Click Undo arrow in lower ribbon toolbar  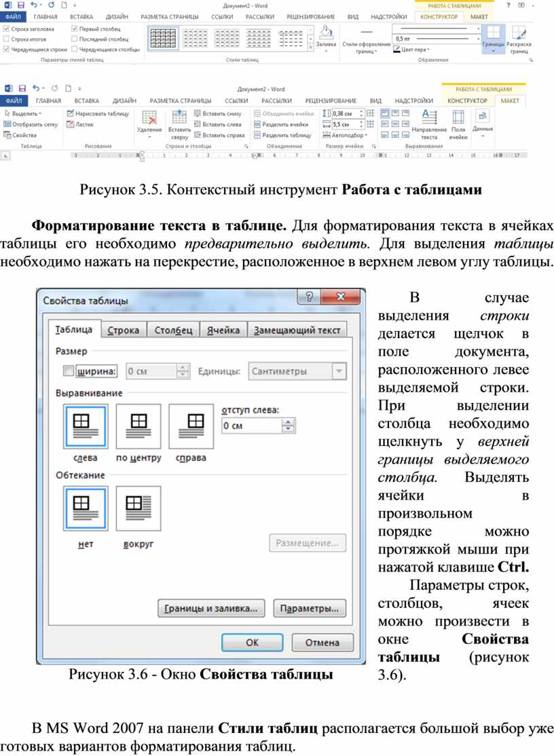36,89
